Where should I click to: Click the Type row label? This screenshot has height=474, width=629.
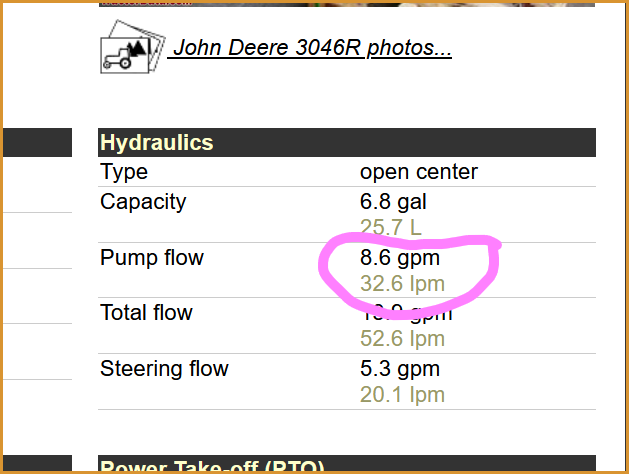(x=124, y=172)
